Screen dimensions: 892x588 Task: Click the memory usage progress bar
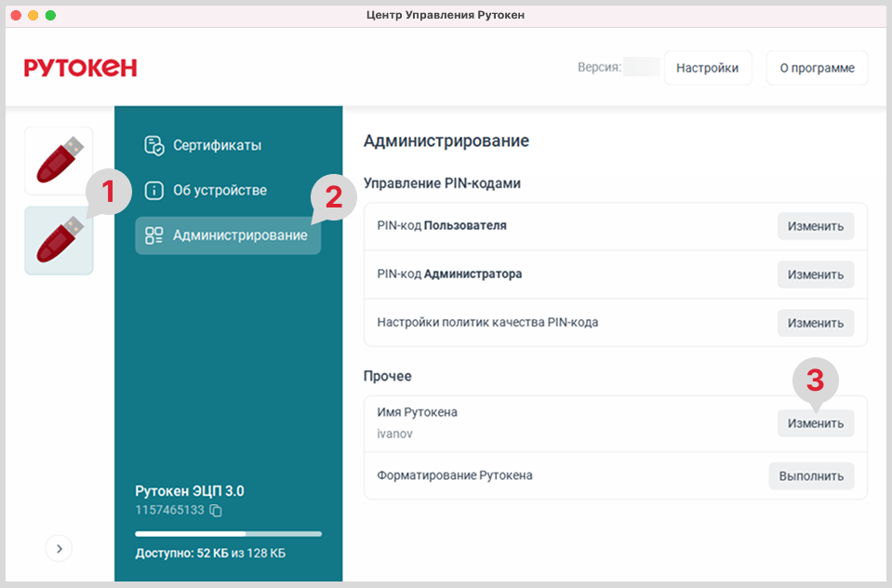228,534
